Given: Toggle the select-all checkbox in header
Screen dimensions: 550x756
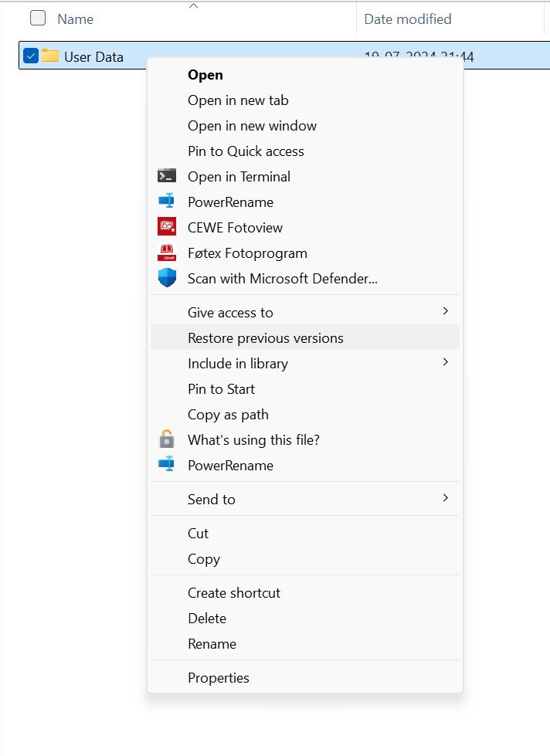Looking at the screenshot, I should pos(38,19).
